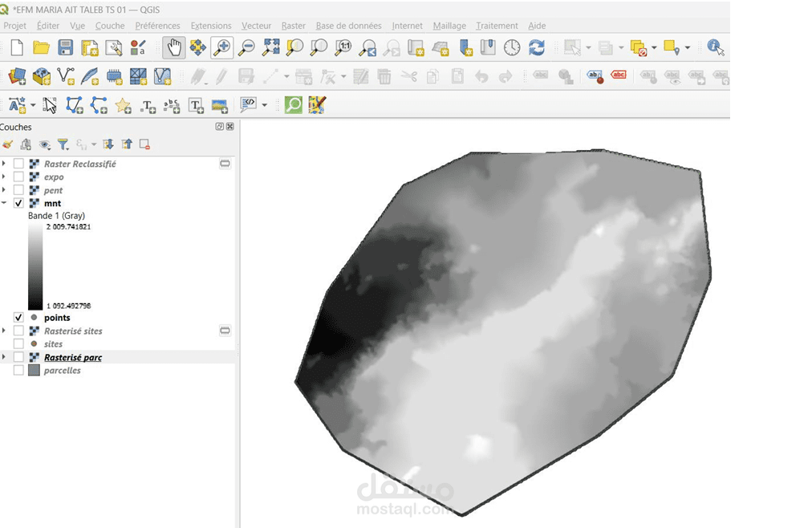
Task: Open the Projet menu
Action: (x=14, y=26)
